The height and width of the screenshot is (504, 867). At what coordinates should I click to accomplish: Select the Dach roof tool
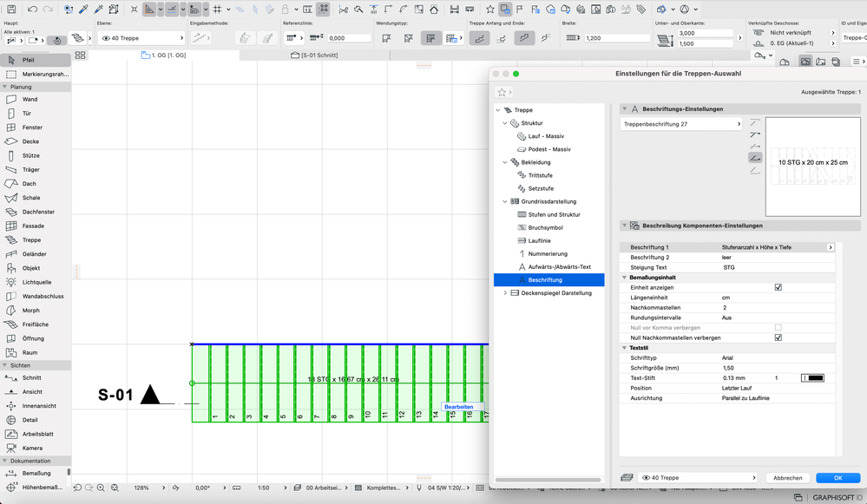30,184
